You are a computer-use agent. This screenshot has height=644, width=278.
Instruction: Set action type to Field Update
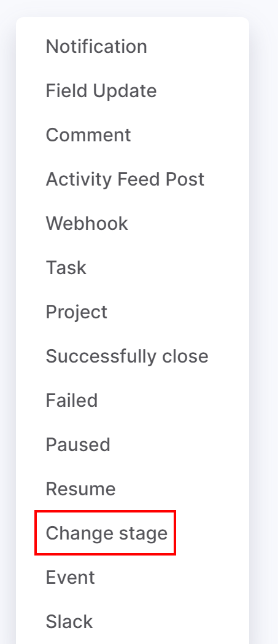click(x=101, y=91)
